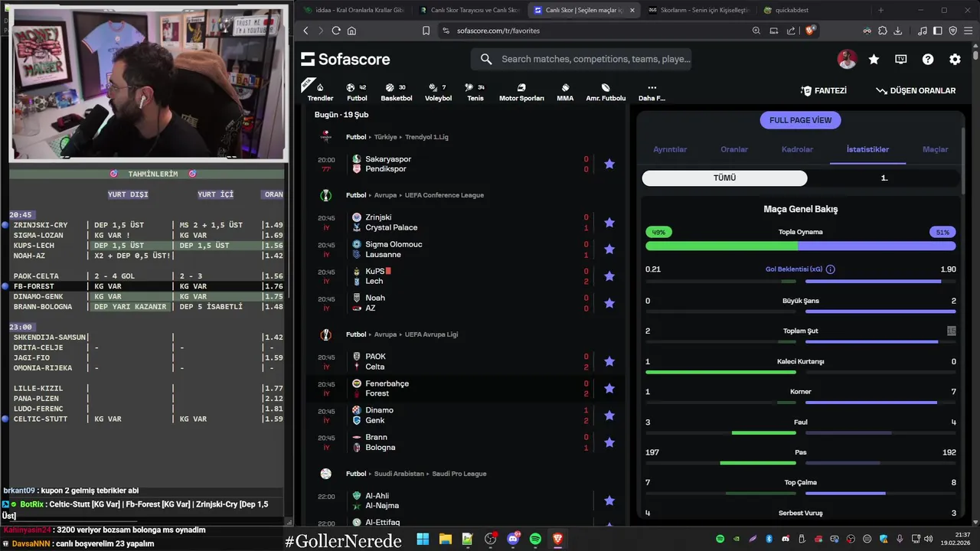The image size is (980, 551).
Task: Open the user profile avatar
Action: [847, 59]
